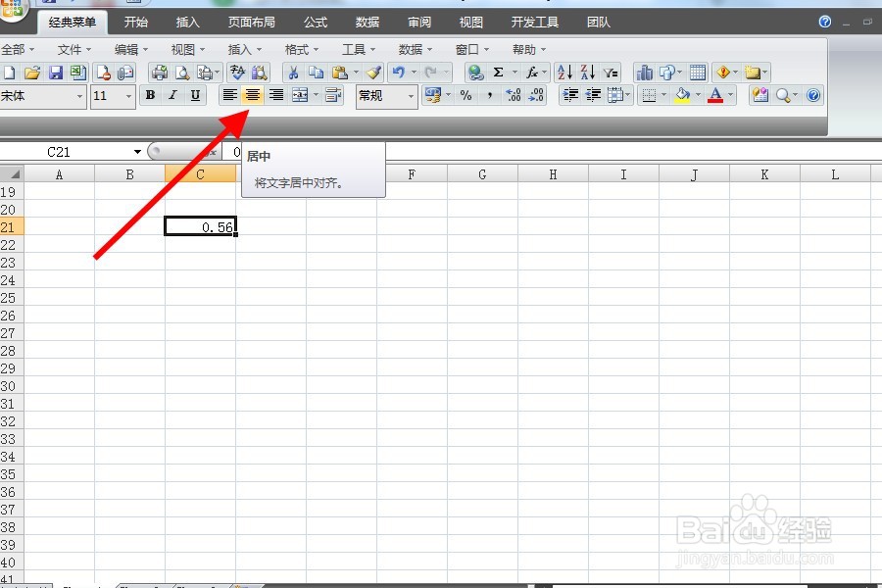Increase decimal places
This screenshot has height=588, width=882.
(x=513, y=96)
